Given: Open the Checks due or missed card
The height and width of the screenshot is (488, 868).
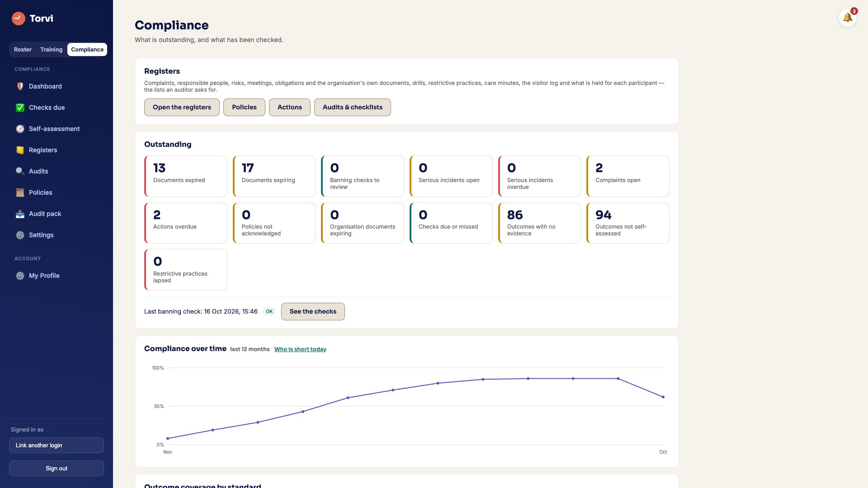Looking at the screenshot, I should click(x=451, y=223).
